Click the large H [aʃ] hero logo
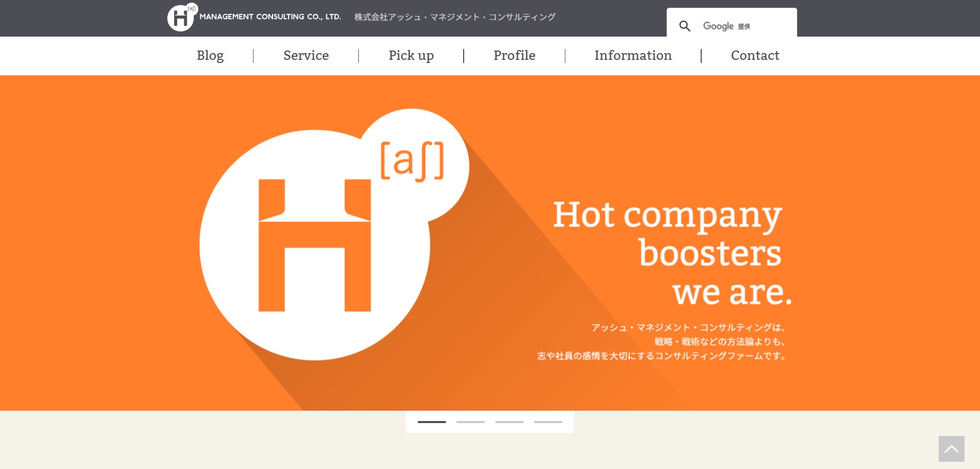This screenshot has height=469, width=980. click(334, 234)
